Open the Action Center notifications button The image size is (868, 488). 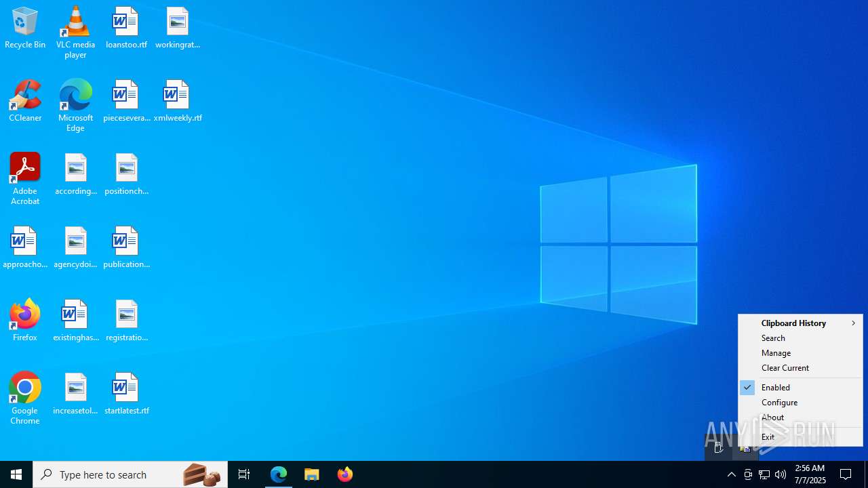coord(846,474)
